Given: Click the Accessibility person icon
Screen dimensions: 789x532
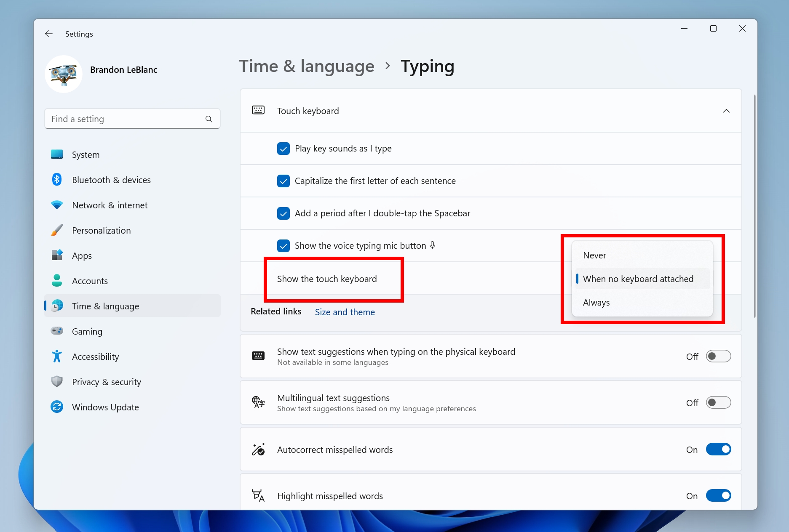Looking at the screenshot, I should click(57, 356).
